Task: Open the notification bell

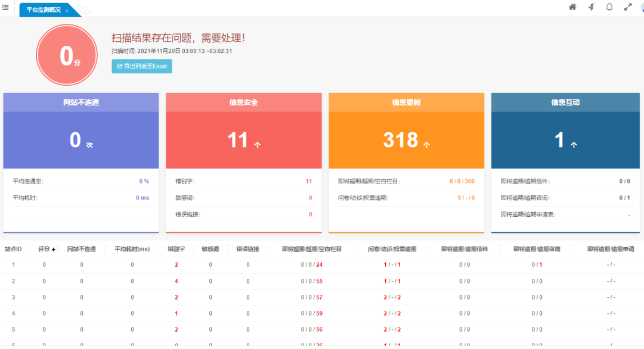Action: [x=609, y=7]
